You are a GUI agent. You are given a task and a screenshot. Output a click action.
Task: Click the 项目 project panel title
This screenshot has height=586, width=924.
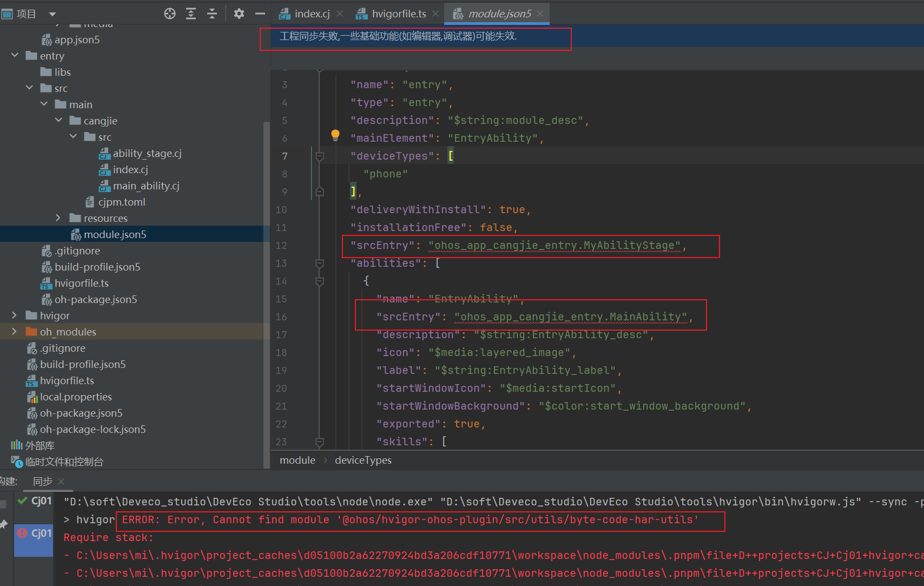[26, 14]
